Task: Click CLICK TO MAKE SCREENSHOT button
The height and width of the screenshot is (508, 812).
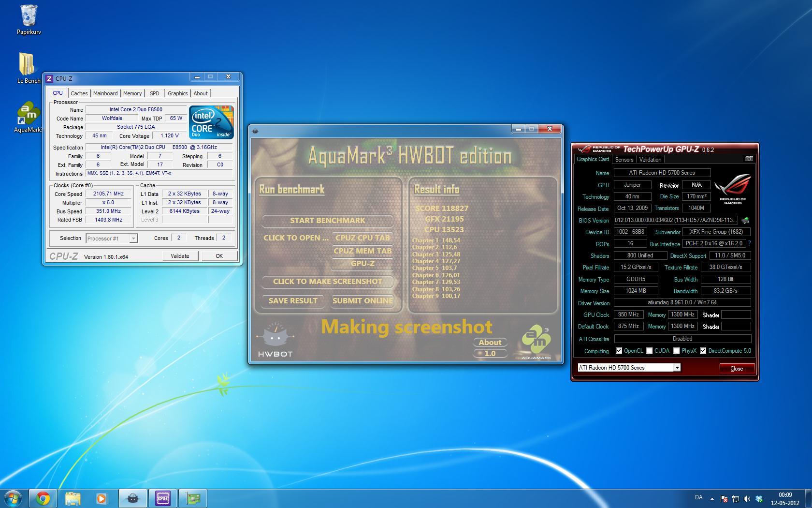Action: coord(328,282)
